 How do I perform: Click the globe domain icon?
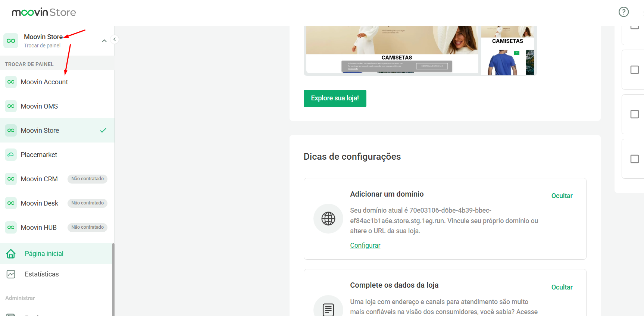(328, 219)
